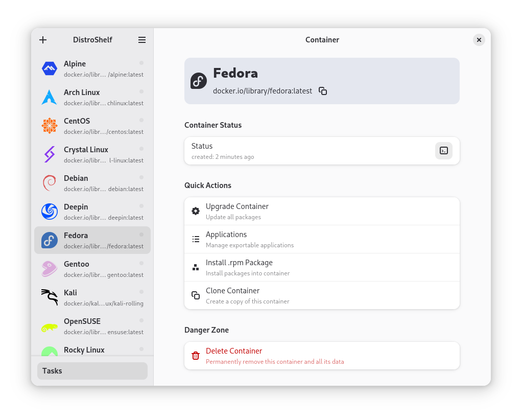
Task: Click the red Delete Container trash icon
Action: [x=196, y=356]
